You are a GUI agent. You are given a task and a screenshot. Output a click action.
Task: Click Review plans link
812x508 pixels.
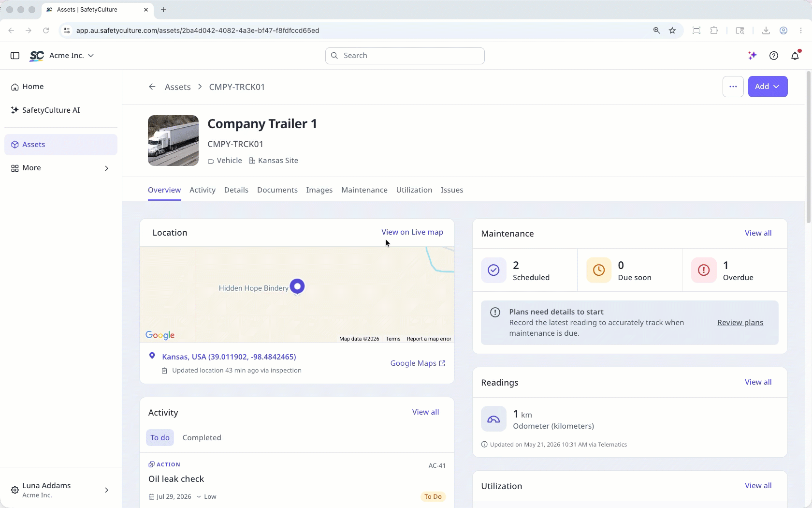click(x=740, y=323)
